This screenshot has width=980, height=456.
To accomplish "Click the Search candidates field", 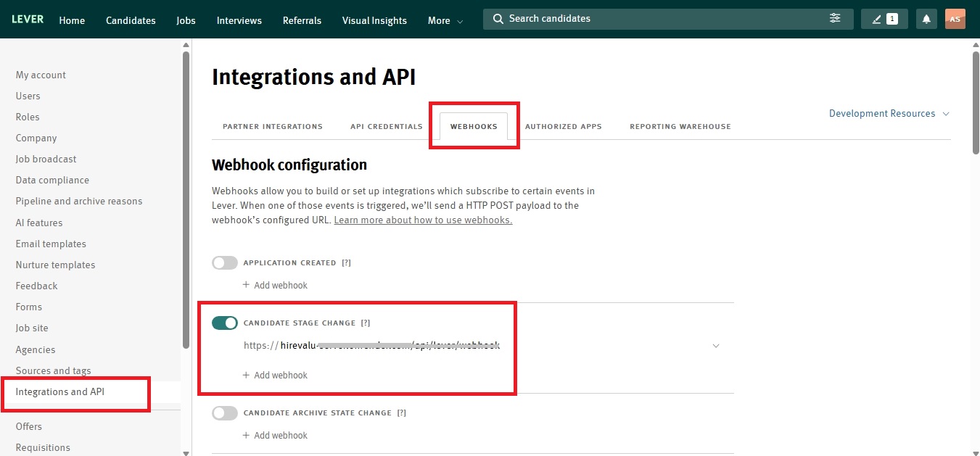I will pos(667,19).
